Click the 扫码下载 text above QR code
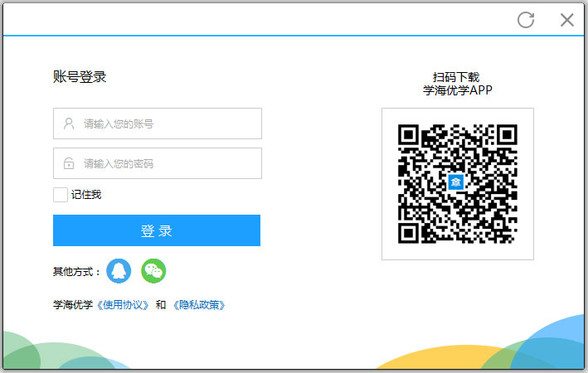 (x=456, y=77)
